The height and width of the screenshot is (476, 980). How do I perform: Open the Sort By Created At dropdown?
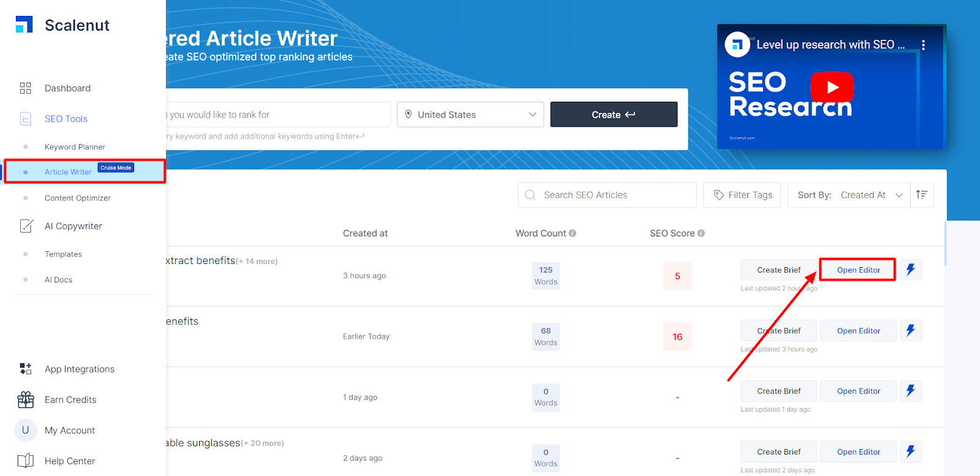pyautogui.click(x=849, y=195)
